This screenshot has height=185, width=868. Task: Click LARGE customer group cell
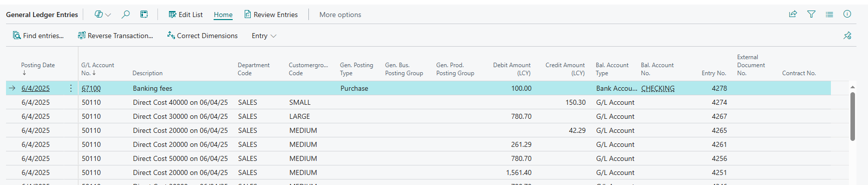299,116
